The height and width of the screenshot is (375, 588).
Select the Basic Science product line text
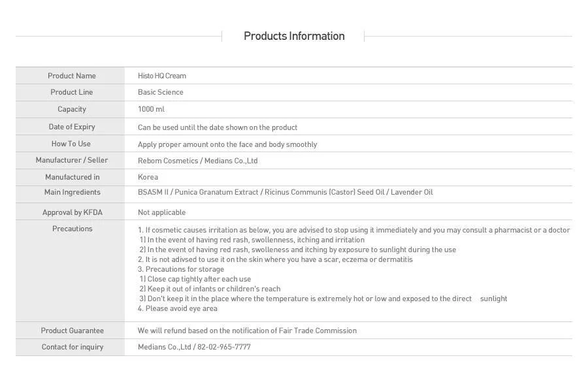[161, 92]
